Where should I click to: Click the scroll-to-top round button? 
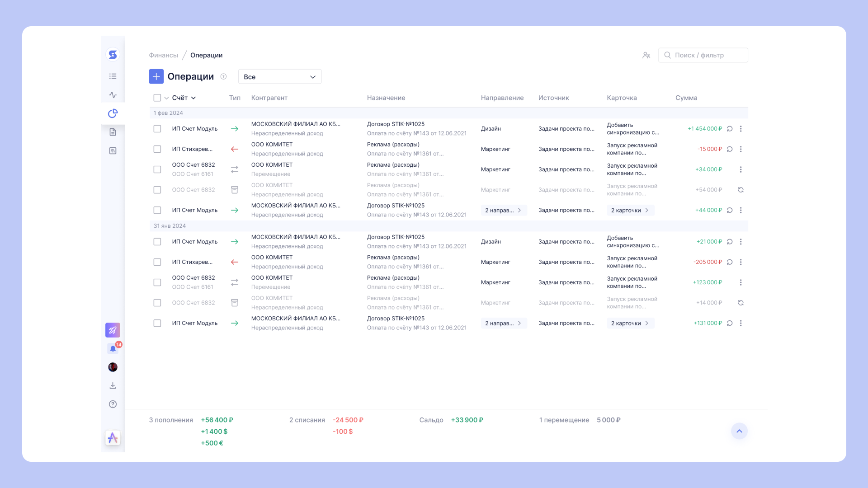click(x=739, y=431)
